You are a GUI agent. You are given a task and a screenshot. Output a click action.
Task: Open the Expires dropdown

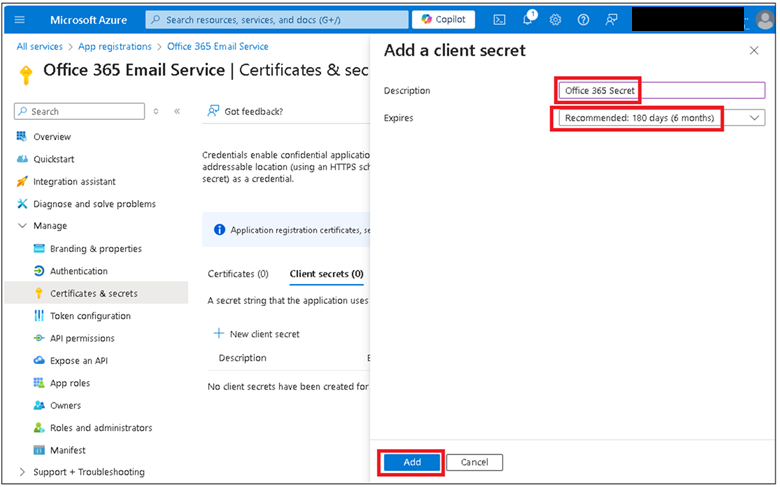pos(662,118)
